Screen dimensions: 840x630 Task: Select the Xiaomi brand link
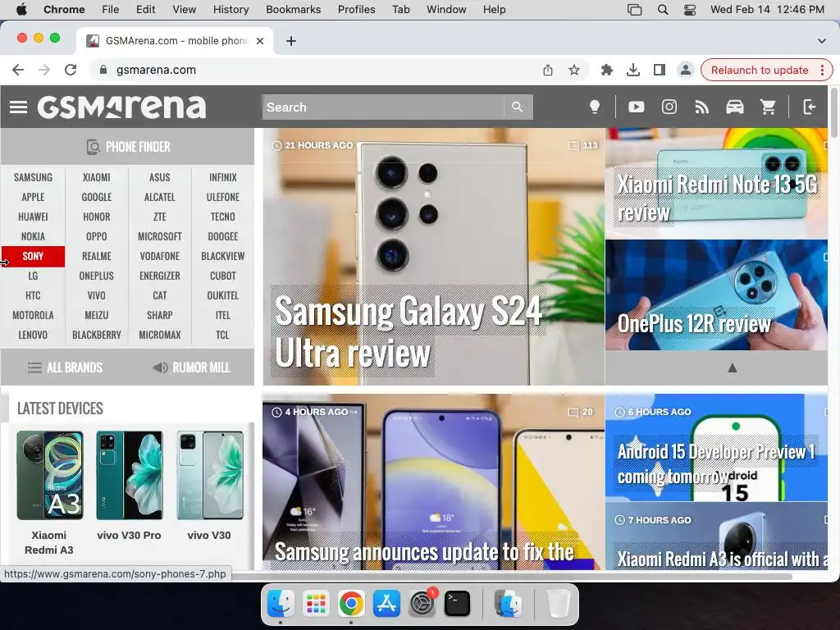tap(97, 177)
